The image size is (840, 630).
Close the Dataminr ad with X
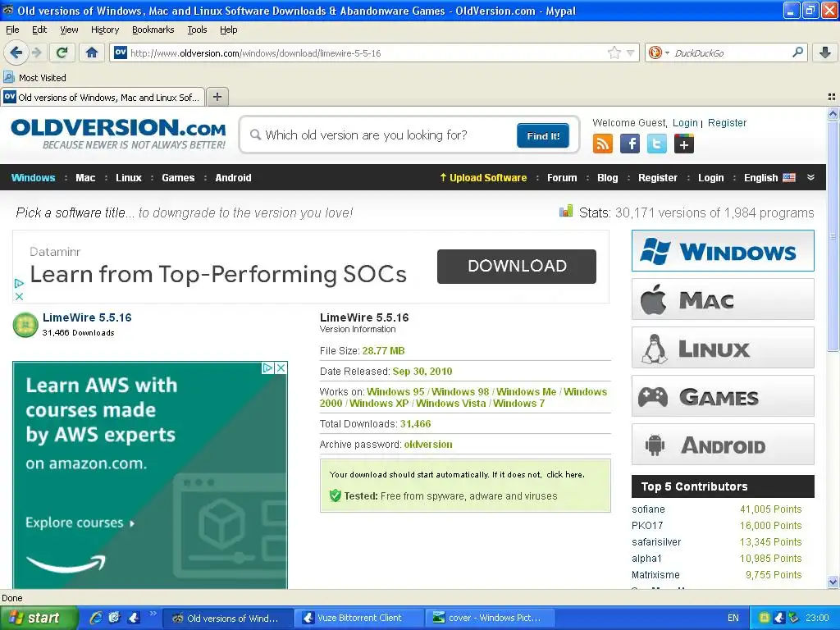click(x=19, y=296)
